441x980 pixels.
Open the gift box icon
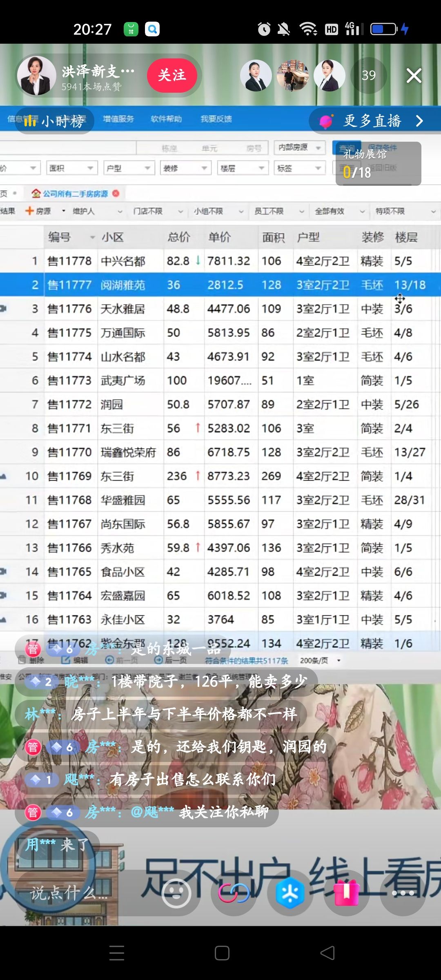point(347,893)
